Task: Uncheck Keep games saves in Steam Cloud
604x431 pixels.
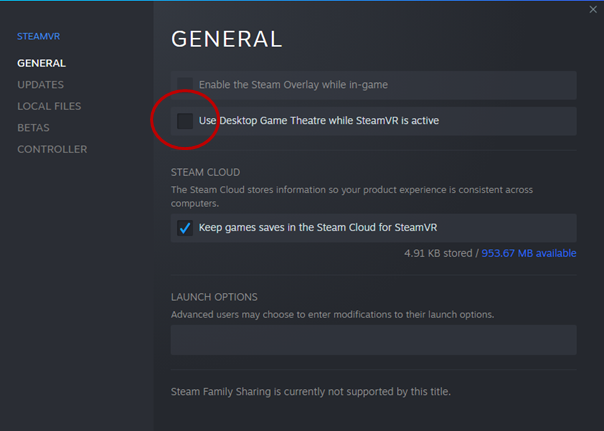Action: point(185,228)
